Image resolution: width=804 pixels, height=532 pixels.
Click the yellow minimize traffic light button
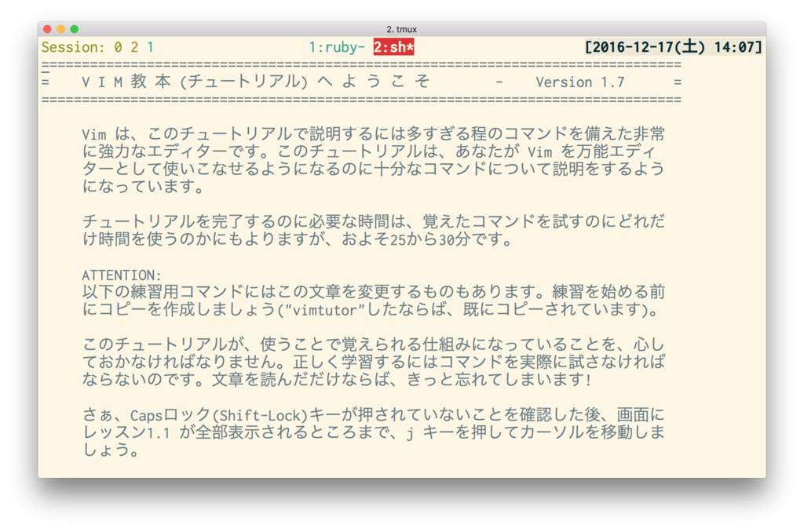click(x=60, y=27)
